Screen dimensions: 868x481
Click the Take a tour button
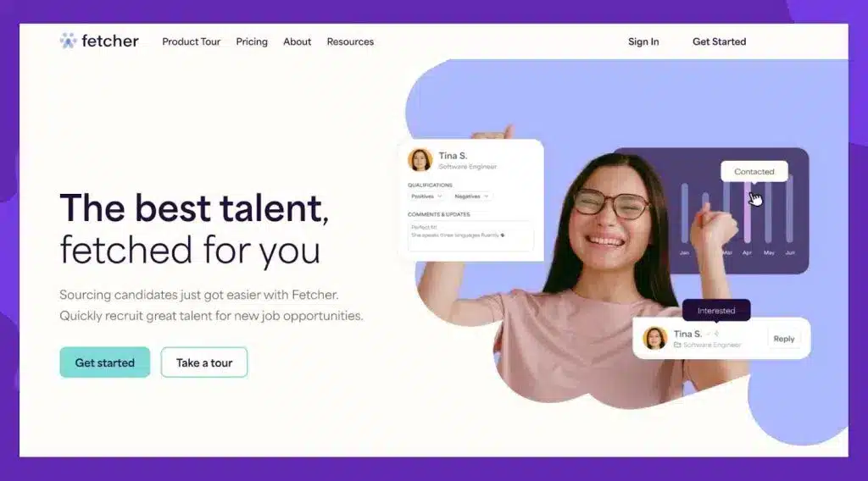[x=204, y=362]
